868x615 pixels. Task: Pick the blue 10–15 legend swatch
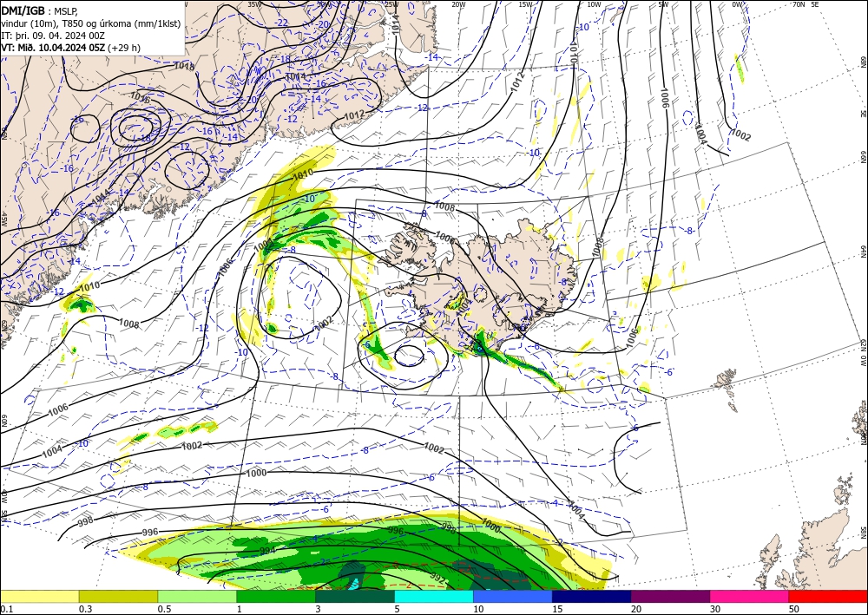click(513, 596)
